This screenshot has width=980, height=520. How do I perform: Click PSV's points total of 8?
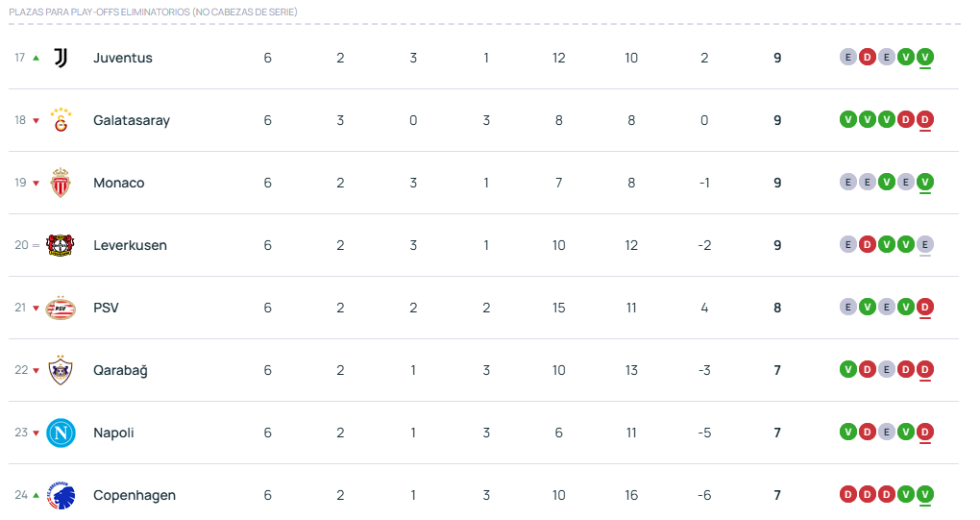777,308
